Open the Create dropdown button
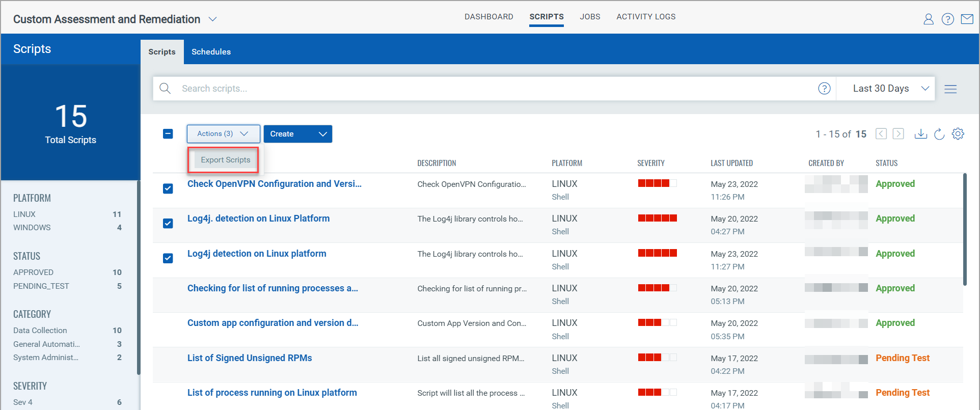This screenshot has width=980, height=410. pos(297,134)
